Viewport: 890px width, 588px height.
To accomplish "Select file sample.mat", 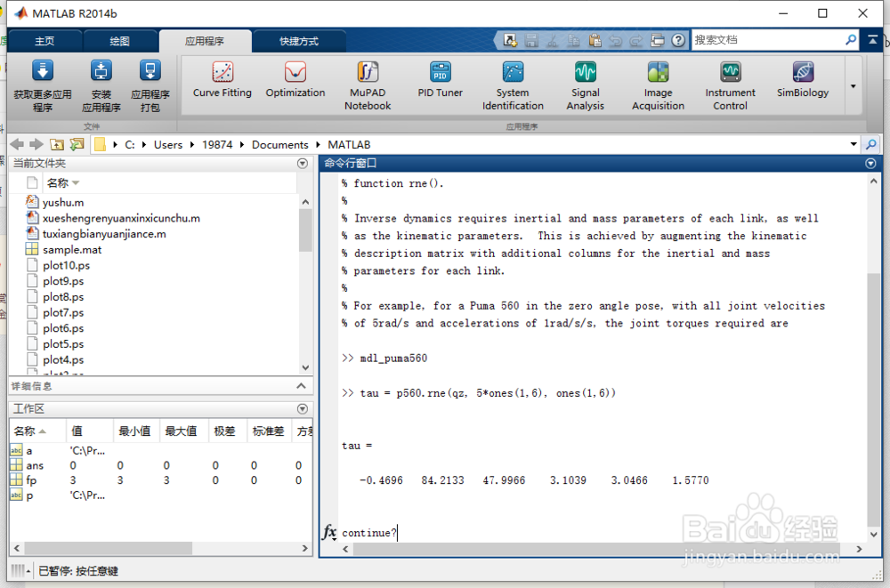I will (72, 250).
